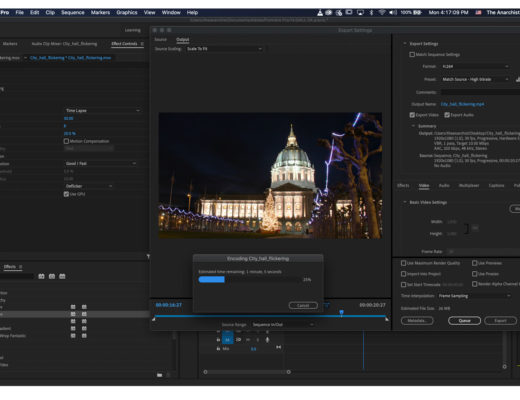This screenshot has height=400, width=520.
Task: Enable voice-over record microphone on A1
Action: 267,340
